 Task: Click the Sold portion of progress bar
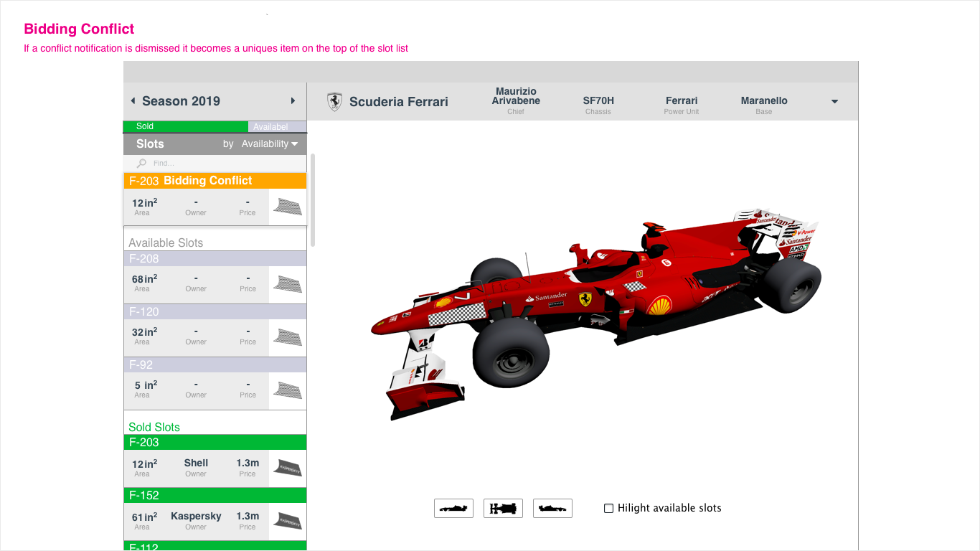pos(186,126)
